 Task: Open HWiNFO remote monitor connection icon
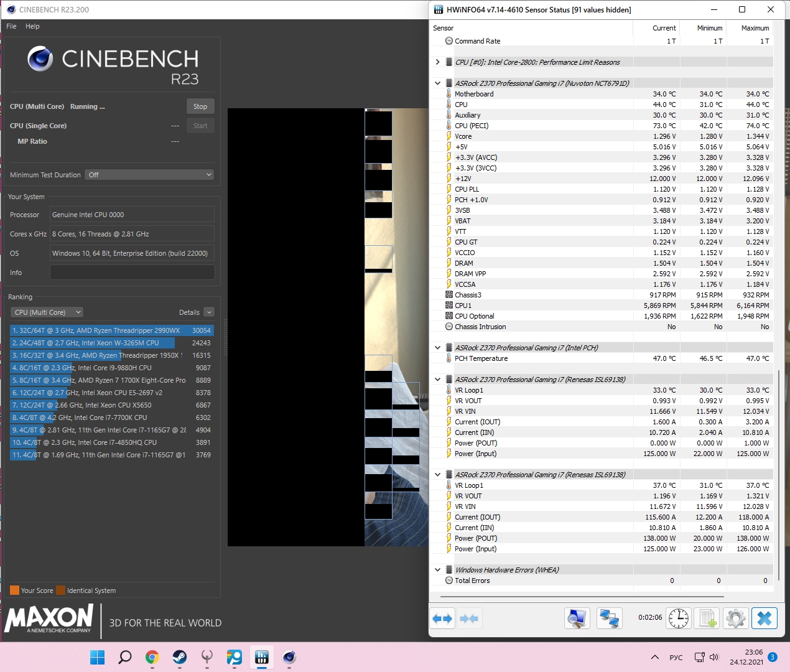(577, 618)
